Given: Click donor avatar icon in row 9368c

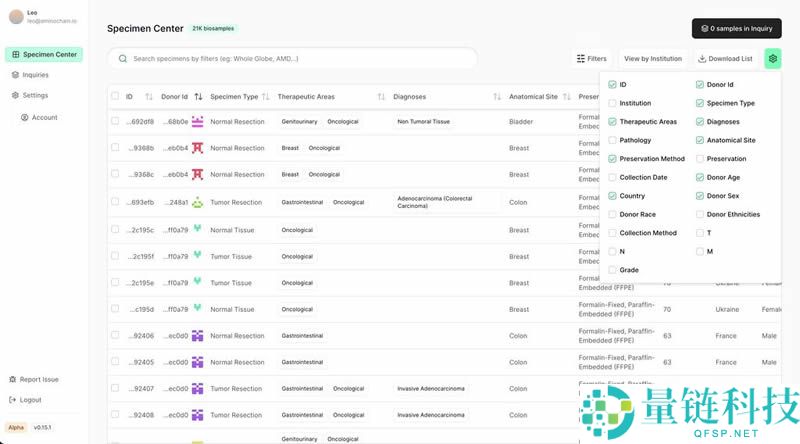Looking at the screenshot, I should tap(197, 175).
